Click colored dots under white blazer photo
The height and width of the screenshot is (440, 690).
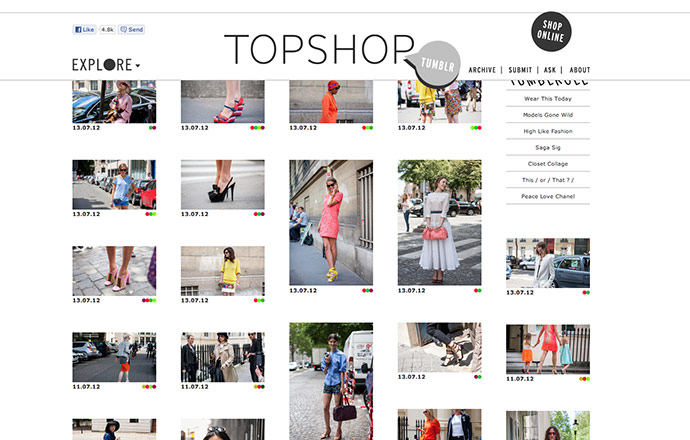pyautogui.click(x=586, y=292)
